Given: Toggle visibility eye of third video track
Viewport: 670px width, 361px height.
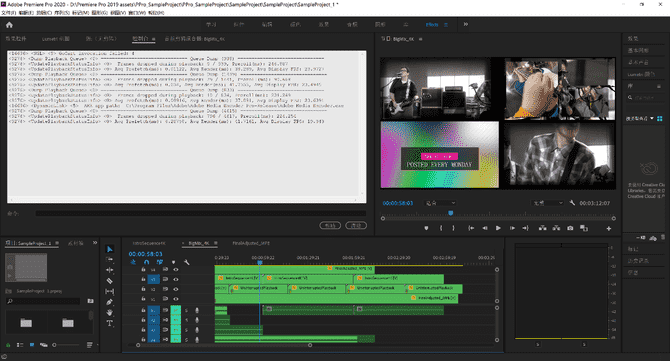Looking at the screenshot, I should tap(175, 289).
